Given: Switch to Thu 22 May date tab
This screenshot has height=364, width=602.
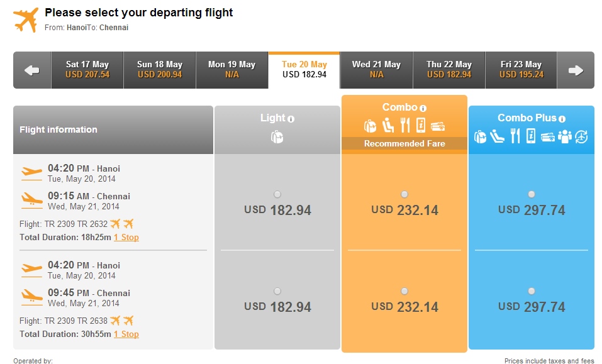Looking at the screenshot, I should point(449,70).
